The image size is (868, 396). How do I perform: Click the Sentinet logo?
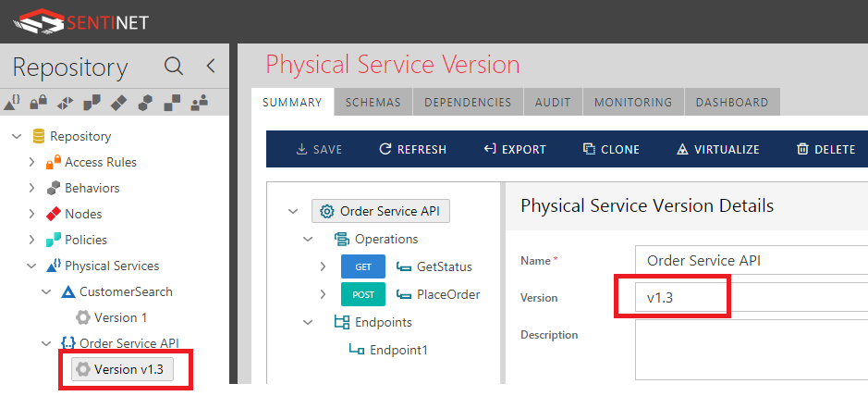[x=80, y=23]
